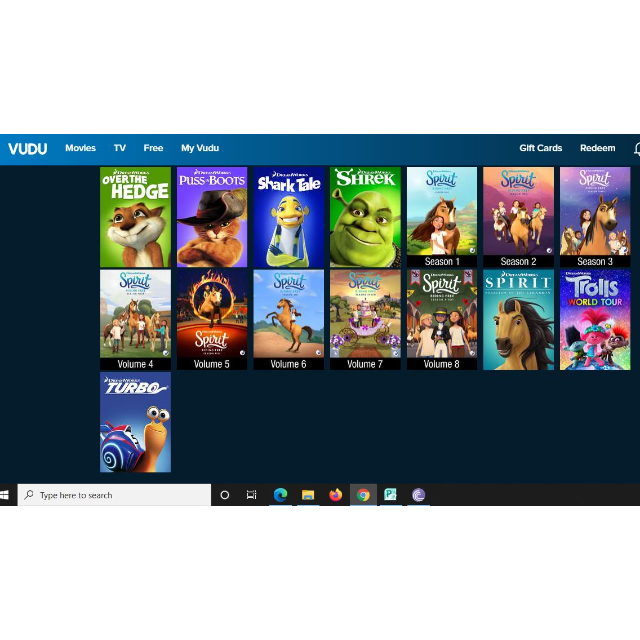Switch to Chrome in the taskbar
This screenshot has width=640, height=640.
point(363,495)
